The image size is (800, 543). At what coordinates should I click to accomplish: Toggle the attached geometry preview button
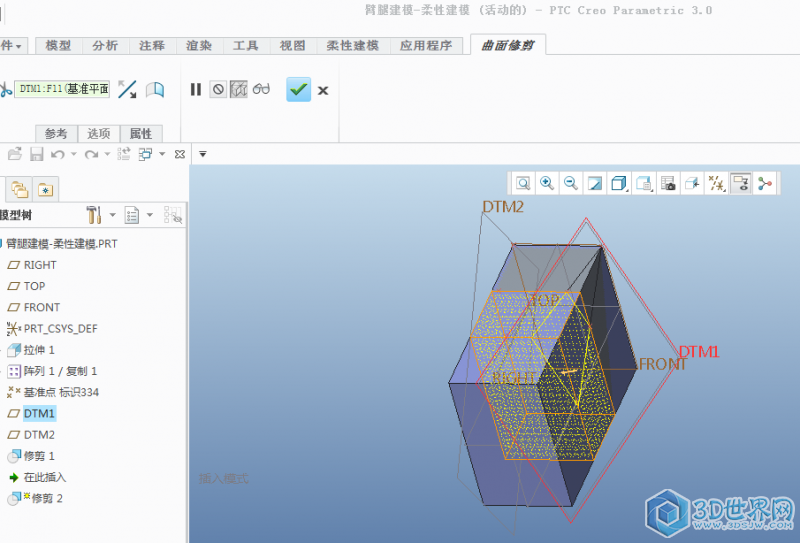[x=238, y=89]
